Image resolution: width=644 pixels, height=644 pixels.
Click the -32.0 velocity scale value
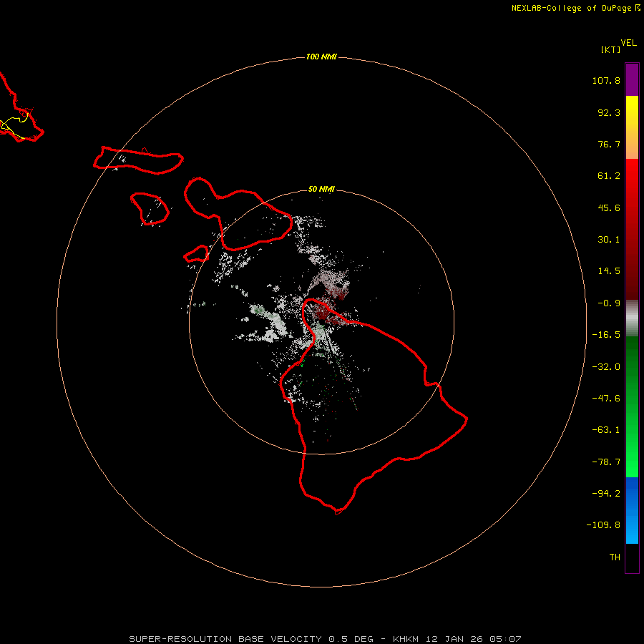[606, 367]
